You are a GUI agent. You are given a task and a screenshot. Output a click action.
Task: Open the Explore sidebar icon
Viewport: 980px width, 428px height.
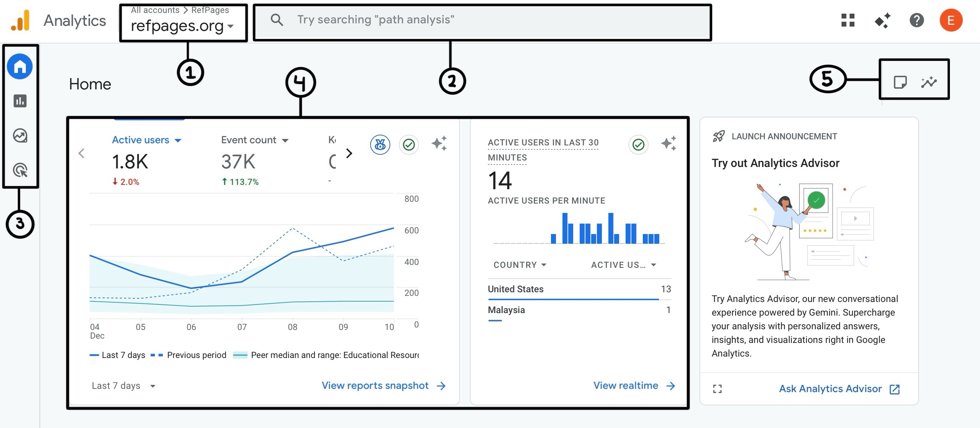click(20, 136)
